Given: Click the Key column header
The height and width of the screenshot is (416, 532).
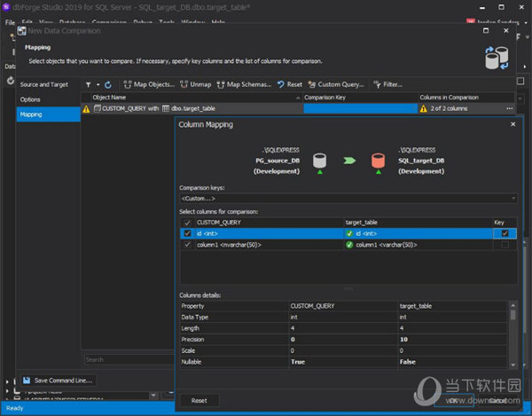Looking at the screenshot, I should [505, 223].
